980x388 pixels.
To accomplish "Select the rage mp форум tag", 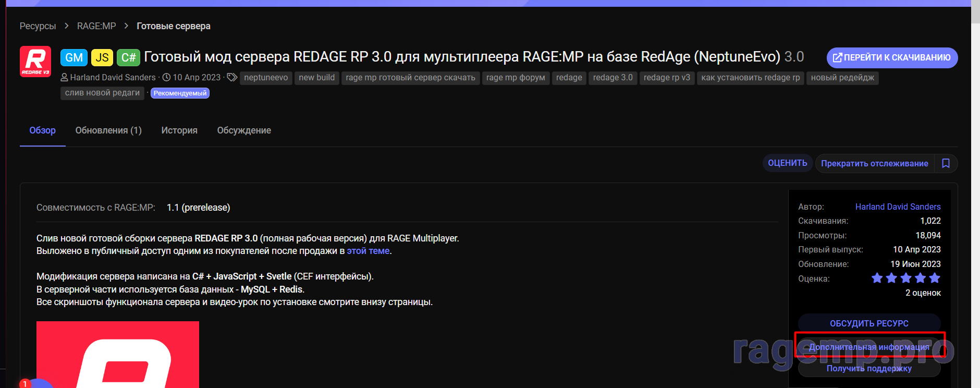I will coord(516,78).
